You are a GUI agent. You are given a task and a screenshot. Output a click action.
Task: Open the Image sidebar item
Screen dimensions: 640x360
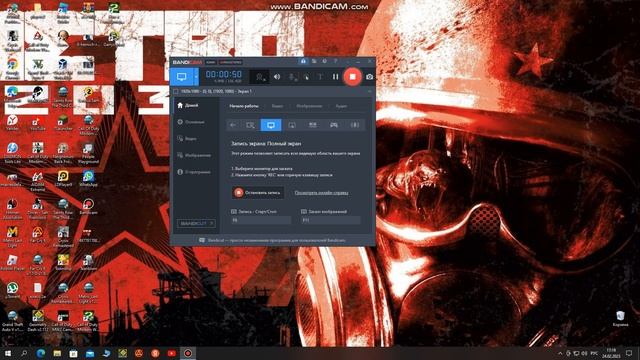click(x=194, y=156)
